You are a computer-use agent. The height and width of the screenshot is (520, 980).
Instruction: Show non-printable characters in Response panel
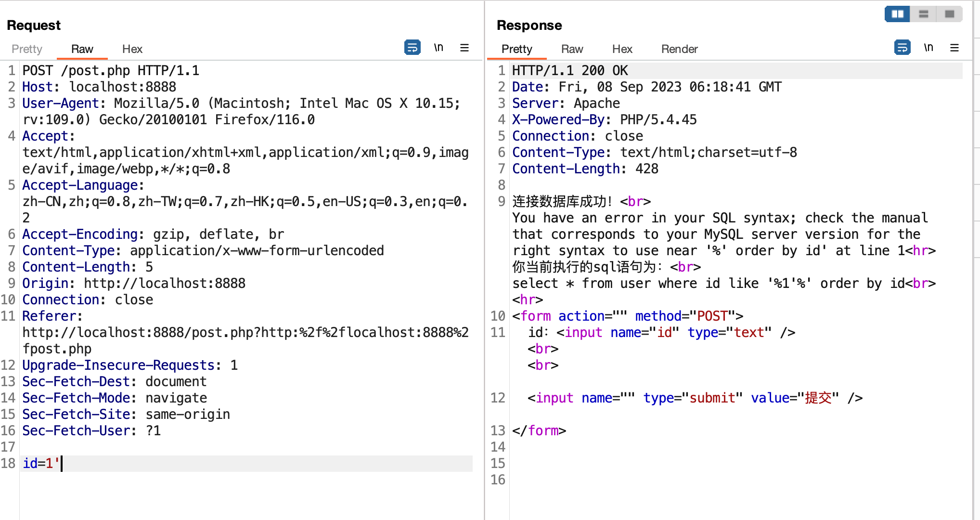coord(928,48)
